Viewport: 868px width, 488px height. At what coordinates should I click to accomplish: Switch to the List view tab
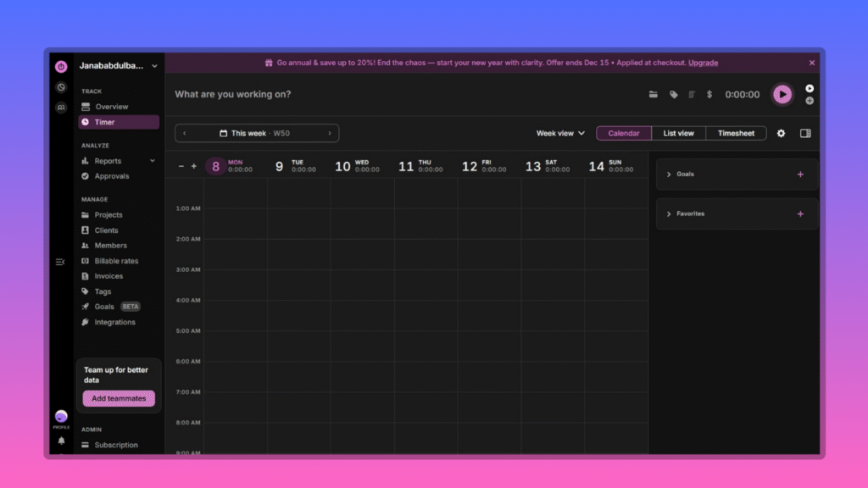(x=678, y=133)
